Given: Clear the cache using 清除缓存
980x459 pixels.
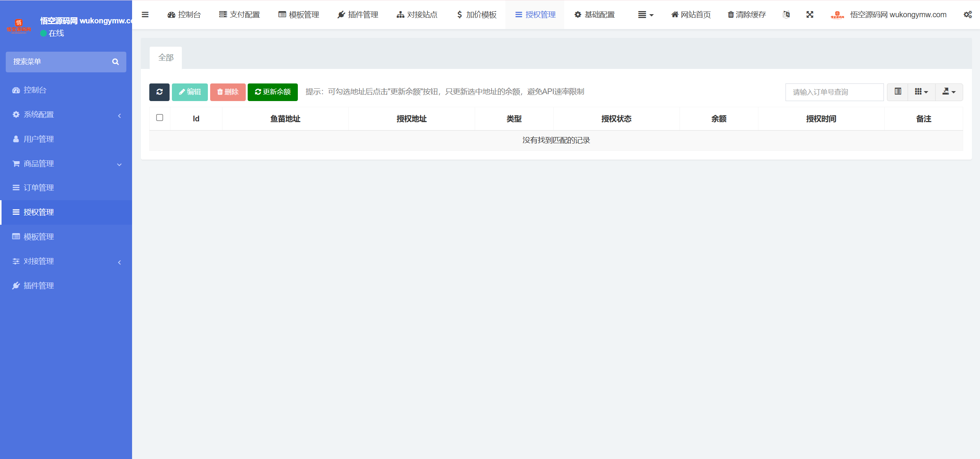Looking at the screenshot, I should tap(746, 15).
